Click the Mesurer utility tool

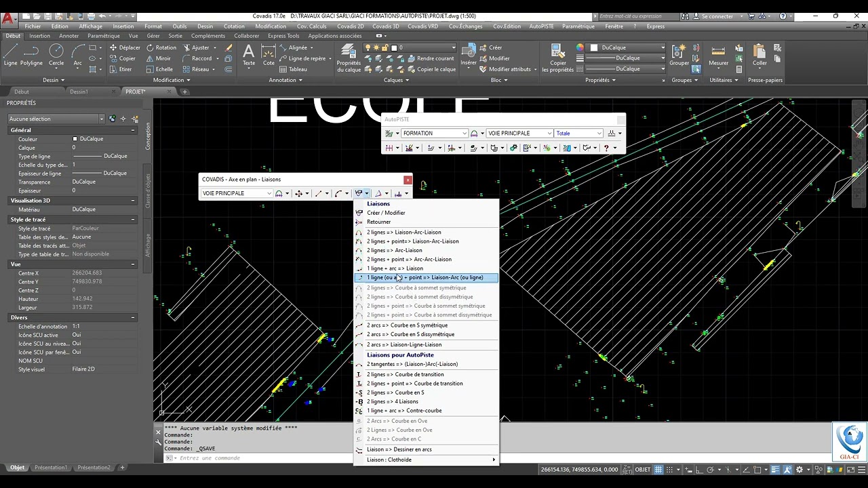718,55
